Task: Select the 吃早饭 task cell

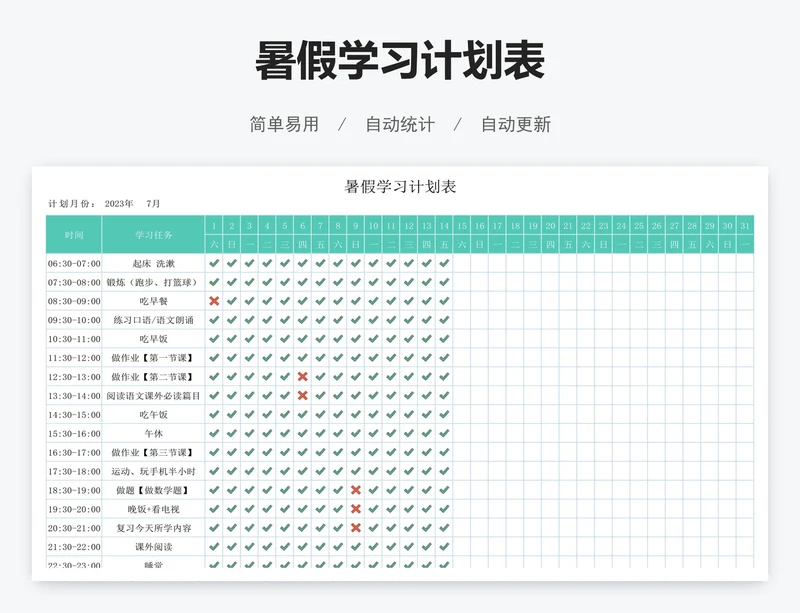Action: (154, 339)
